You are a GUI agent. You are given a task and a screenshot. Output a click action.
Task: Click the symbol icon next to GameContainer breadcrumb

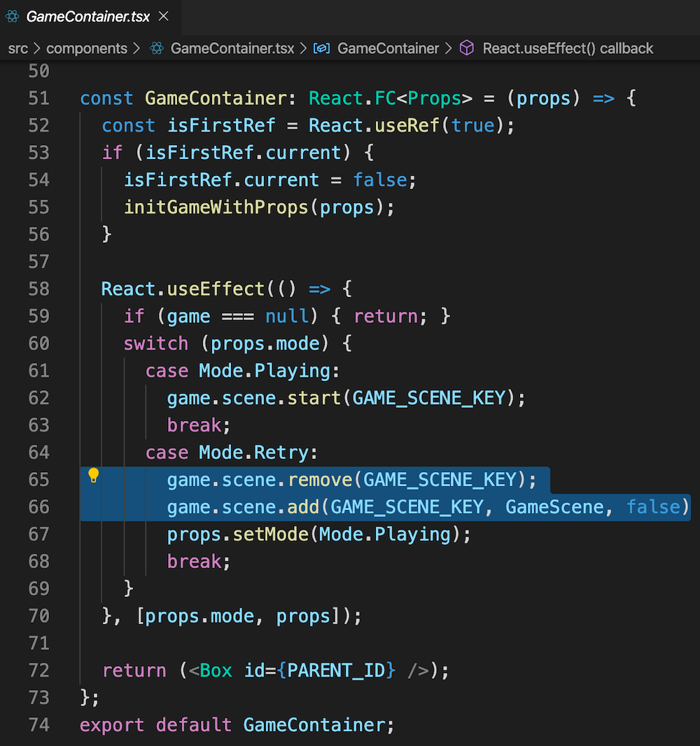pos(321,48)
